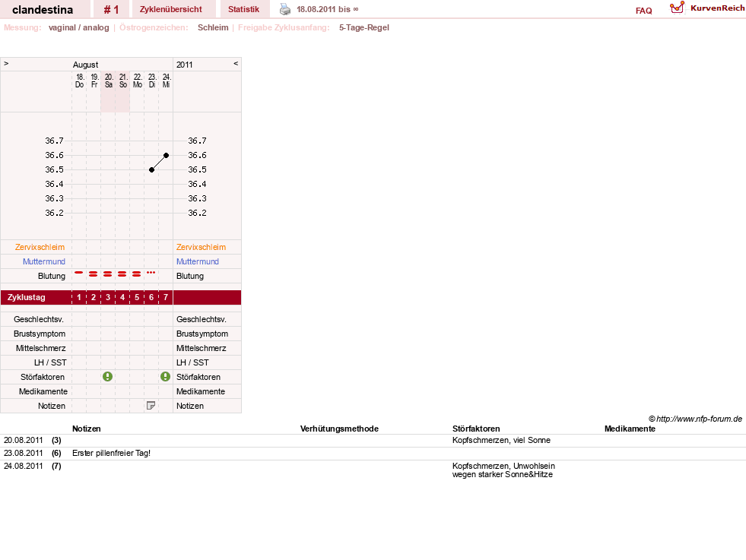Image resolution: width=746 pixels, height=560 pixels.
Task: Click the right Zervixschleim label
Action: pos(202,247)
